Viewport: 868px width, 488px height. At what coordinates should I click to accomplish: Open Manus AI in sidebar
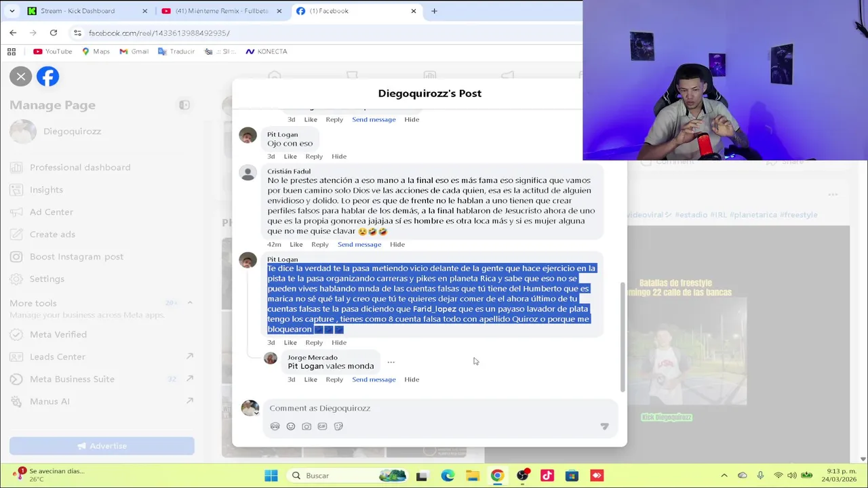[50, 401]
